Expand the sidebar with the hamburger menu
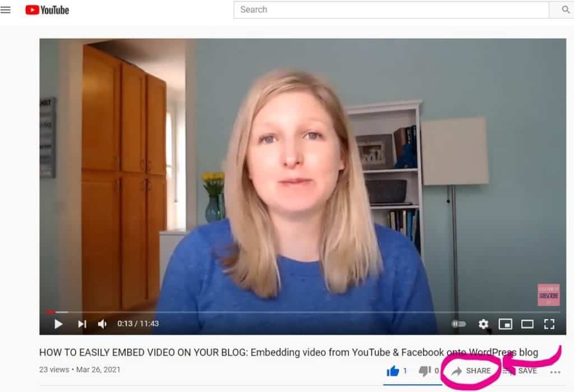This screenshot has width=574, height=392. (6, 10)
